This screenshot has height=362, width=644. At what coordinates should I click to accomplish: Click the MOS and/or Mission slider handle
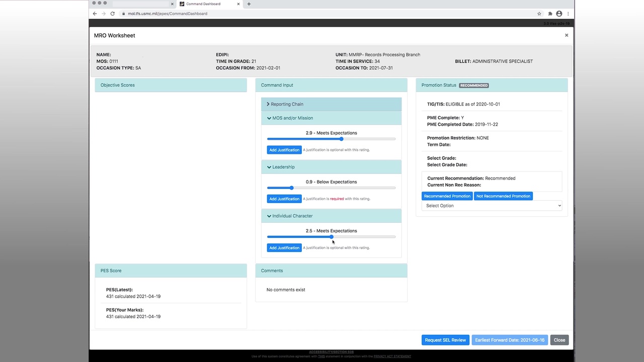pos(341,139)
